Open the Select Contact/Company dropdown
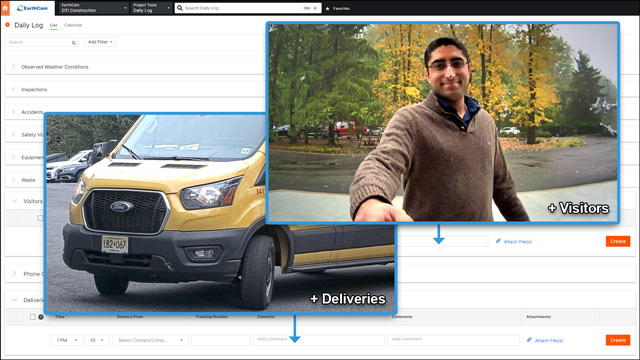The width and height of the screenshot is (640, 360). (150, 340)
